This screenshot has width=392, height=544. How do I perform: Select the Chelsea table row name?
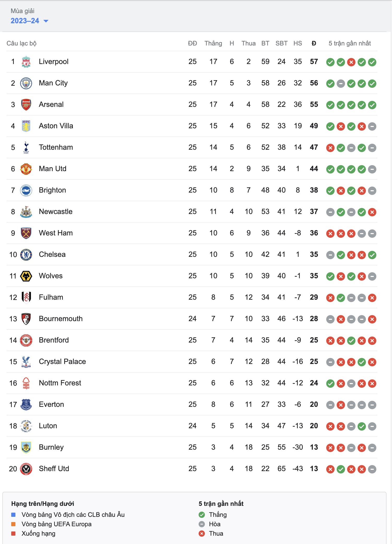52,254
